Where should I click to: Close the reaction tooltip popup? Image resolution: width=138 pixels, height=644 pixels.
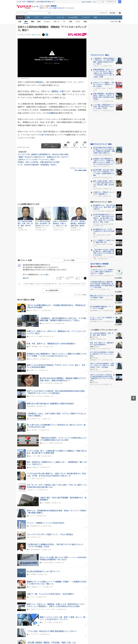click(x=60, y=144)
